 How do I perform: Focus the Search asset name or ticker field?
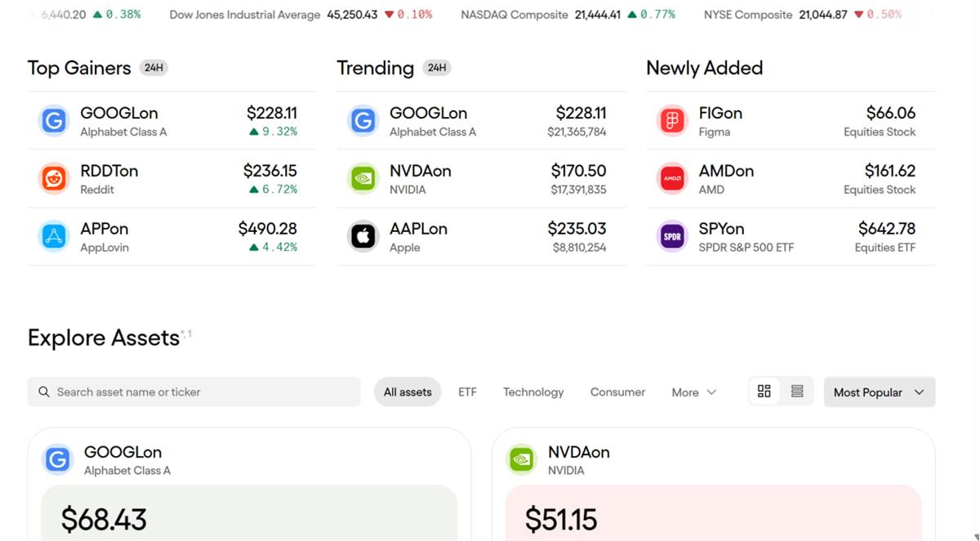194,392
